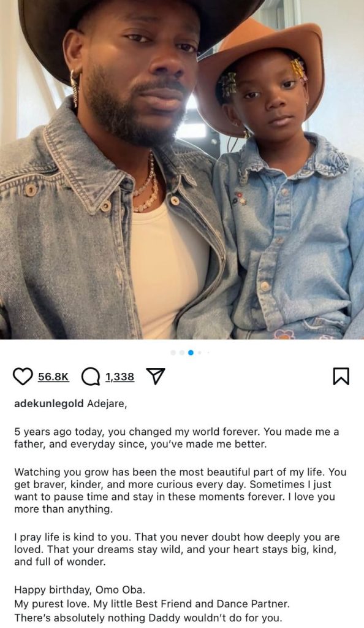364x628 pixels.
Task: Select the last tiny carousel dot
Action: click(208, 353)
